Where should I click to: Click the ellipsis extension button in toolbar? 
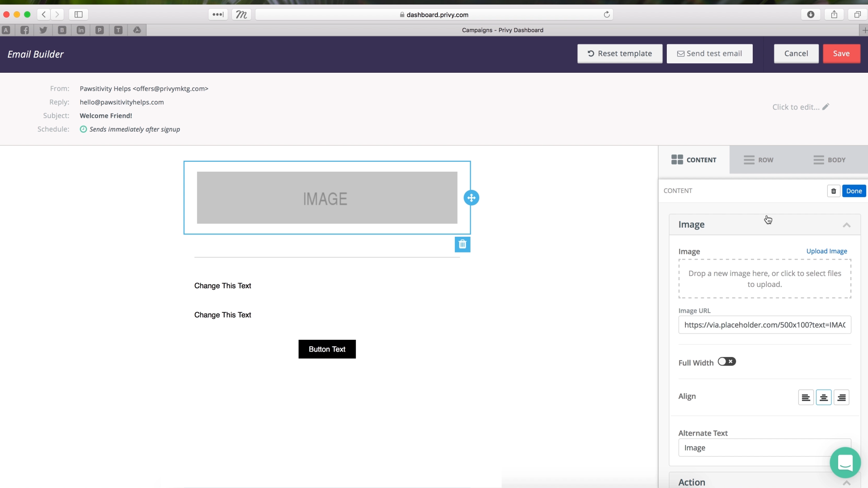[x=218, y=14]
